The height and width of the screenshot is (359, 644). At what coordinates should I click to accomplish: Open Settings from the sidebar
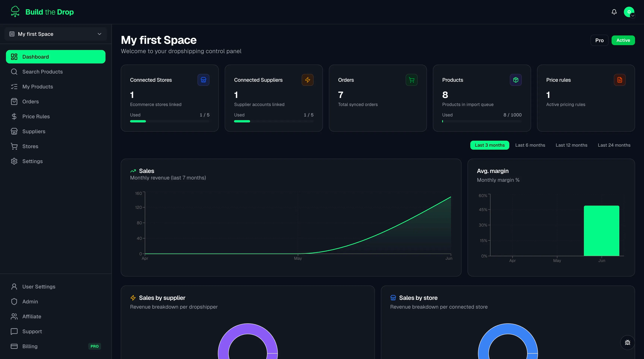[56, 161]
